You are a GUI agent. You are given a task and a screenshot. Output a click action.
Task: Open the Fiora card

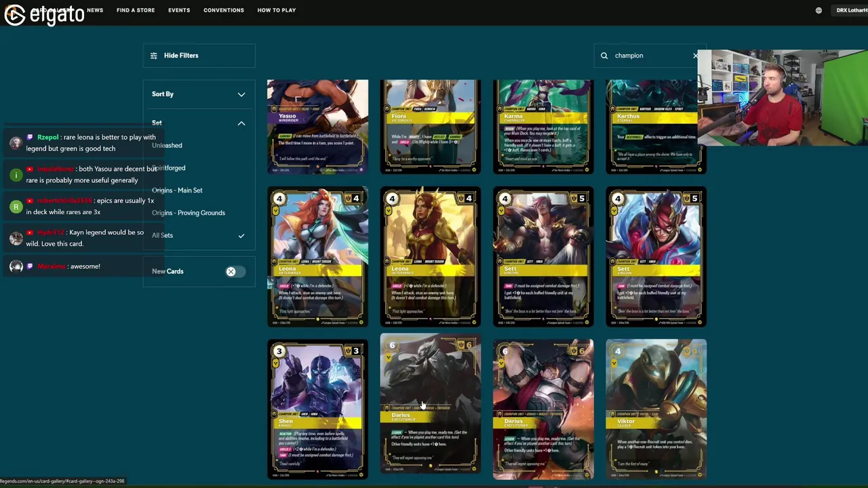click(x=430, y=127)
